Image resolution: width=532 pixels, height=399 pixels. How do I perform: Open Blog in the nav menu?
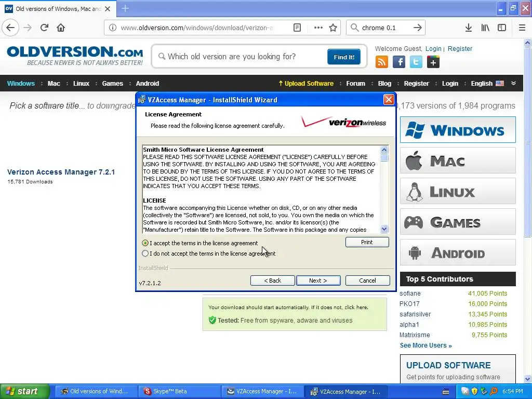384,84
